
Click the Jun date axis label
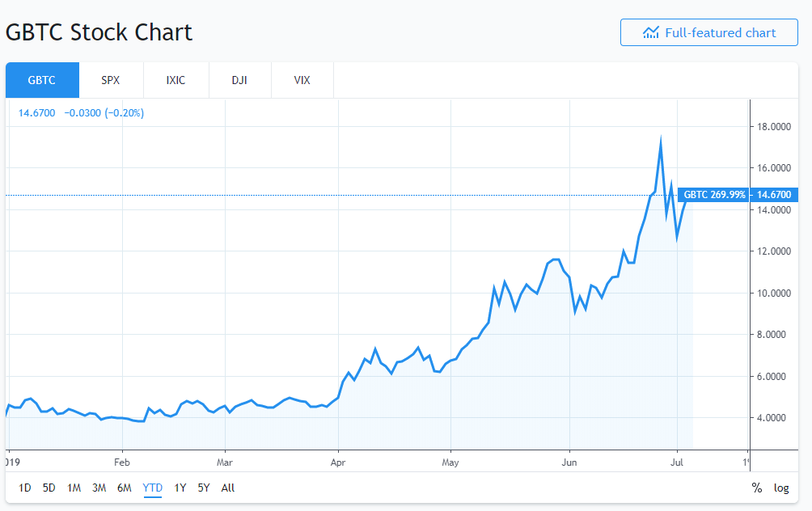(x=569, y=462)
